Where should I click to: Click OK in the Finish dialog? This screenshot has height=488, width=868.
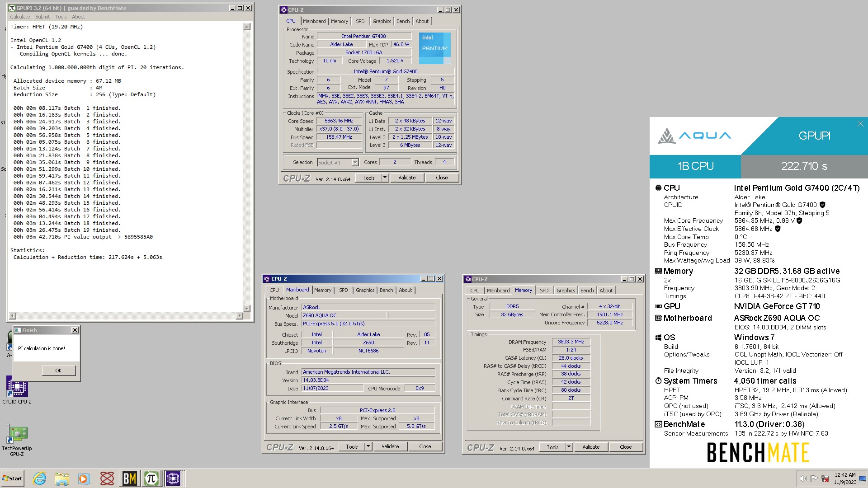coord(58,371)
